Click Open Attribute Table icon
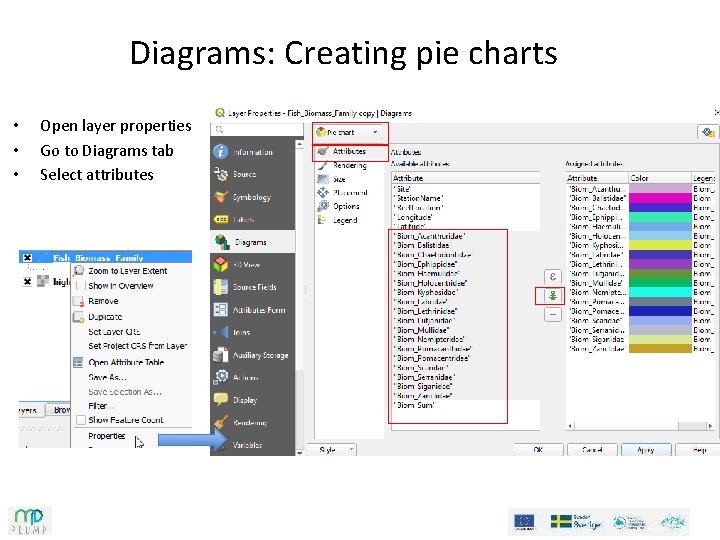Viewport: 720px width, 540px height. point(79,362)
